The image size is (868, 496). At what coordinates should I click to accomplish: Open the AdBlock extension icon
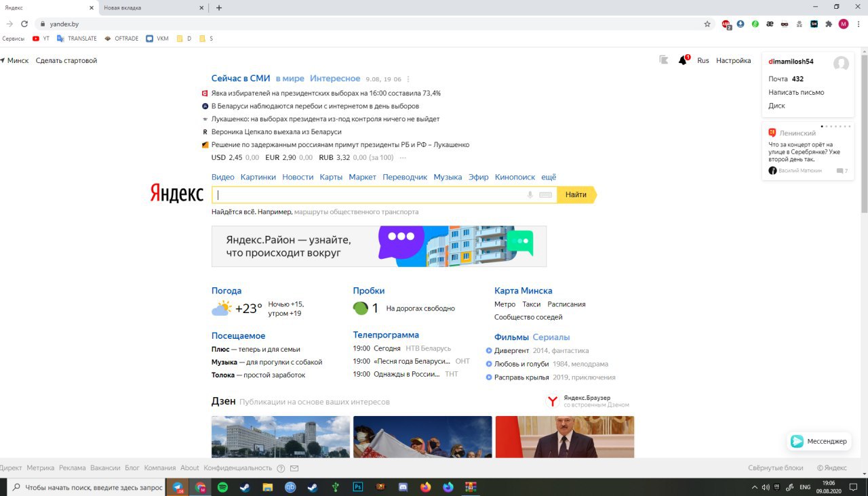click(x=727, y=24)
